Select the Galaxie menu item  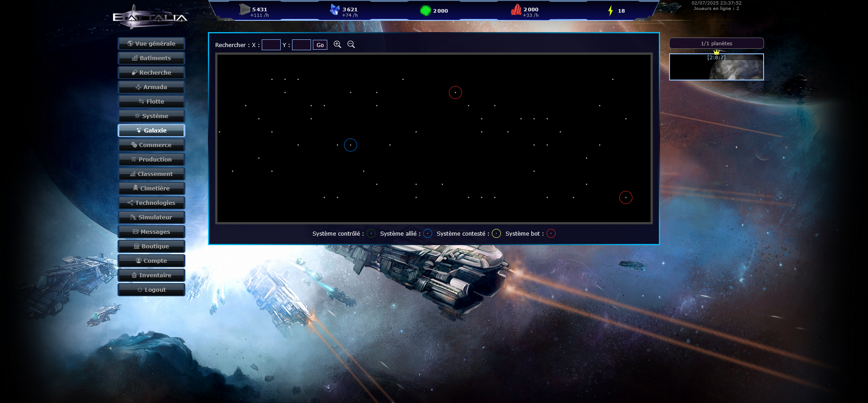pos(151,130)
